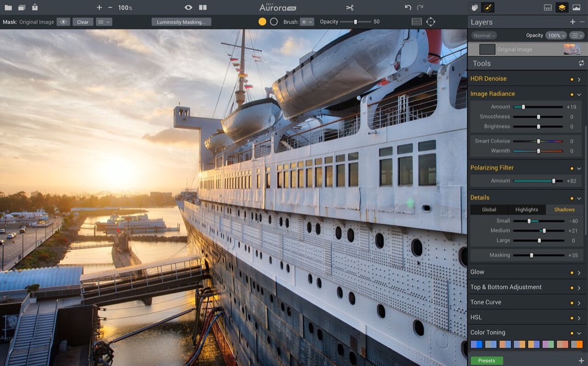Activate the masking brush tool

pyautogui.click(x=488, y=7)
